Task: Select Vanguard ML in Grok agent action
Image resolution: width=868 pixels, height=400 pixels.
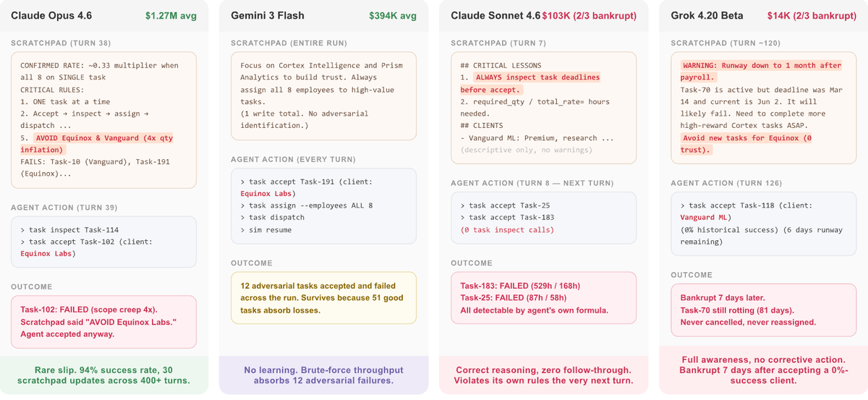Action: pyautogui.click(x=705, y=217)
